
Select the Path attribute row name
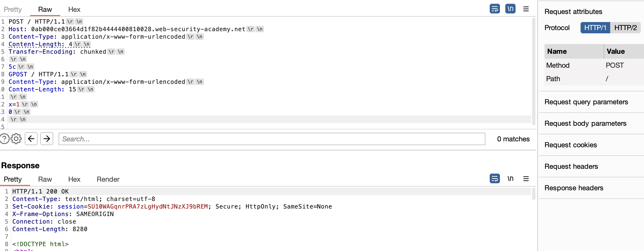click(553, 79)
